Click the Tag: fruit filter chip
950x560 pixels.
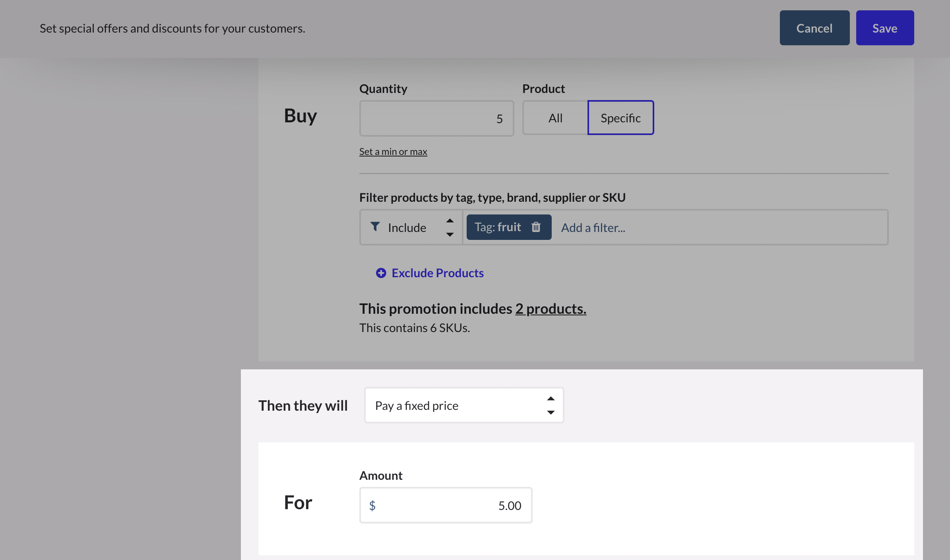[x=509, y=227]
